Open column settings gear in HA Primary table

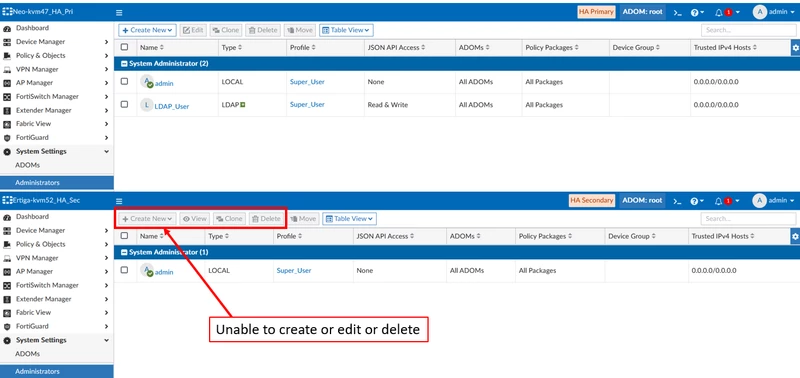pos(795,48)
